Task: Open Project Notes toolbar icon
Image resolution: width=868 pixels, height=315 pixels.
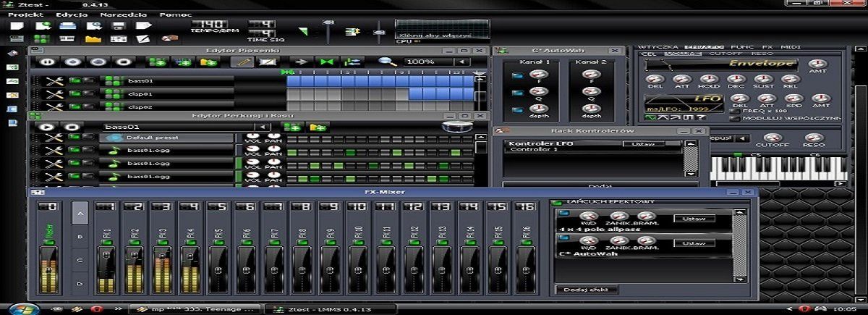Action: coord(142,38)
